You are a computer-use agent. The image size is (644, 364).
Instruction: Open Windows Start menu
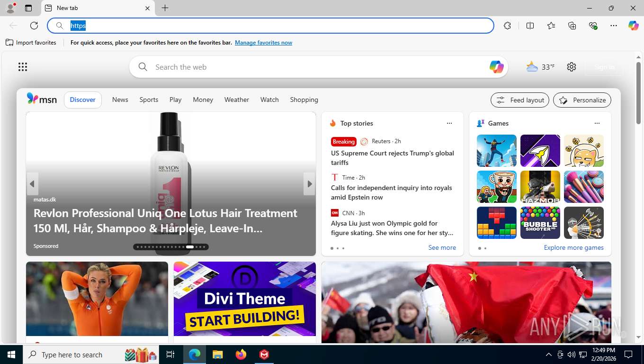(11, 355)
